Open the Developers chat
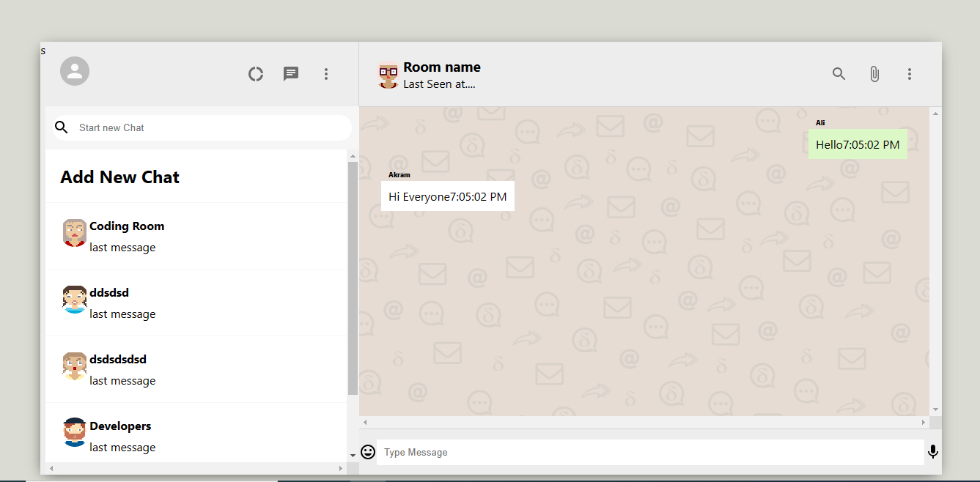 coord(196,434)
